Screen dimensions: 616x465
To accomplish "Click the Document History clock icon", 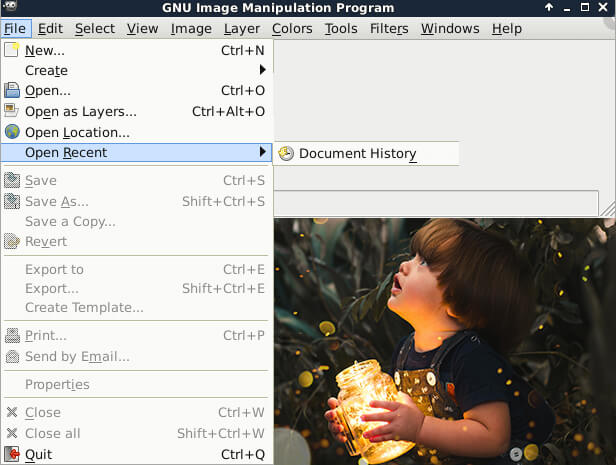I will [286, 153].
